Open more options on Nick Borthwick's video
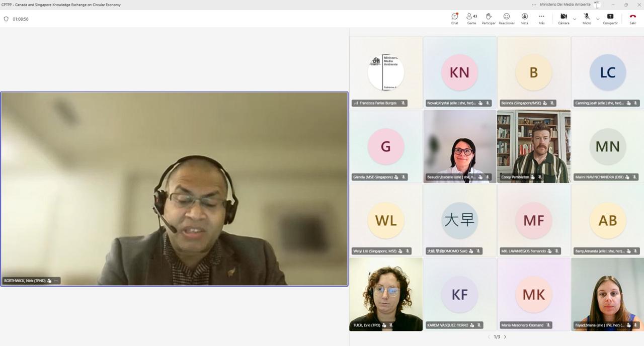The height and width of the screenshot is (346, 644). [56, 281]
